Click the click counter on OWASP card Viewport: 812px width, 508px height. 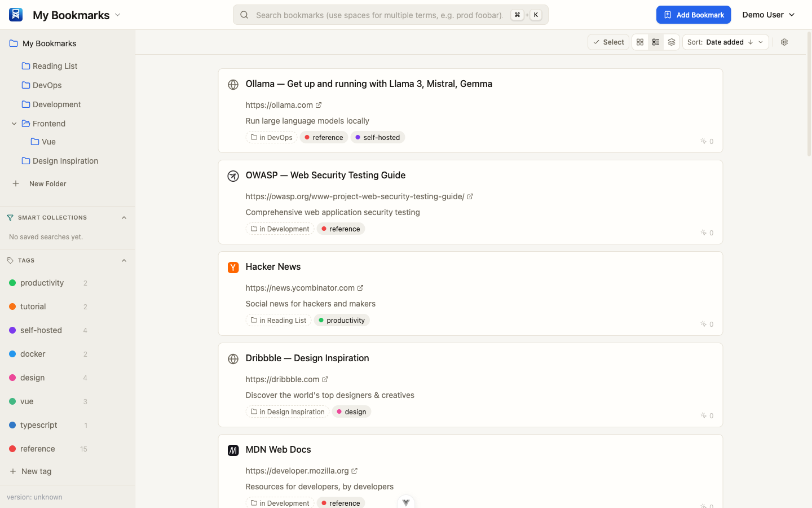[x=707, y=233]
